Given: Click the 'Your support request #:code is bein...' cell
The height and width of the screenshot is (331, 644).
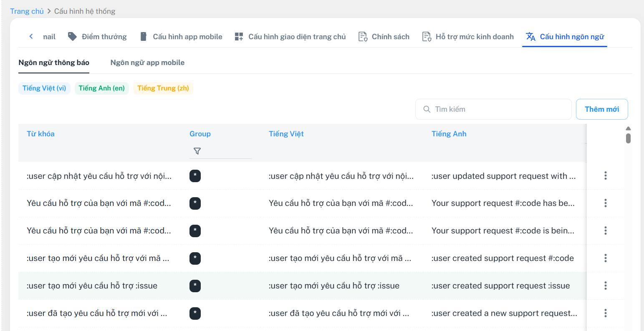Looking at the screenshot, I should coord(503,231).
